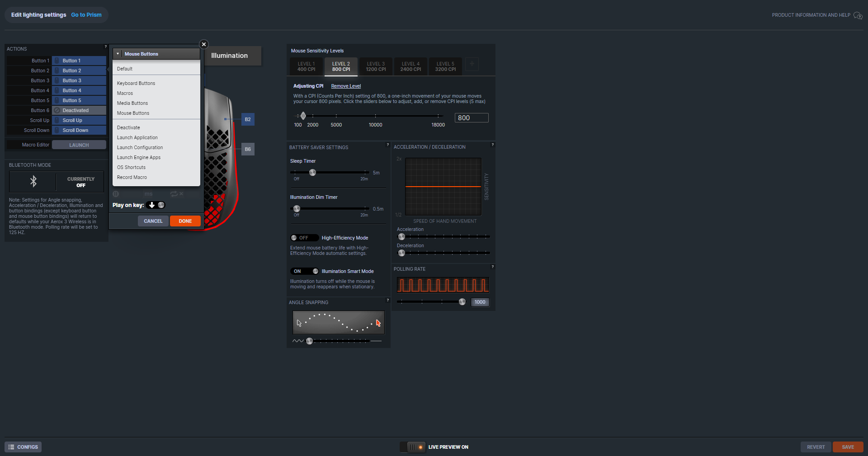
Task: Open Button 6 Deactivated binding dropdown
Action: click(x=79, y=110)
